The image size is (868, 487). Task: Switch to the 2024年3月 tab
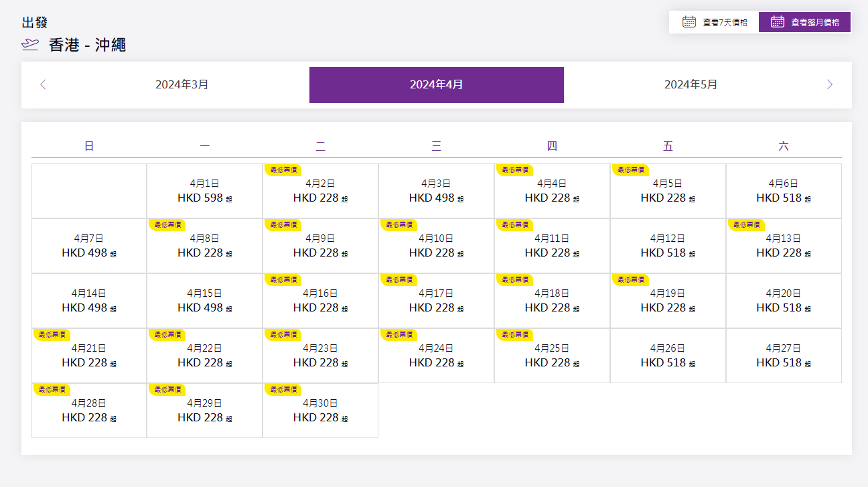[x=182, y=85]
